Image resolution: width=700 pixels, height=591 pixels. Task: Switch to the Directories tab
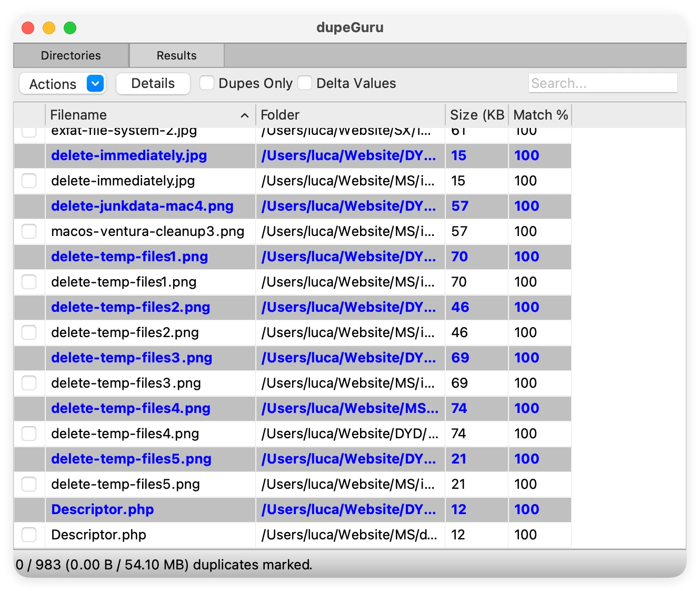[x=71, y=55]
